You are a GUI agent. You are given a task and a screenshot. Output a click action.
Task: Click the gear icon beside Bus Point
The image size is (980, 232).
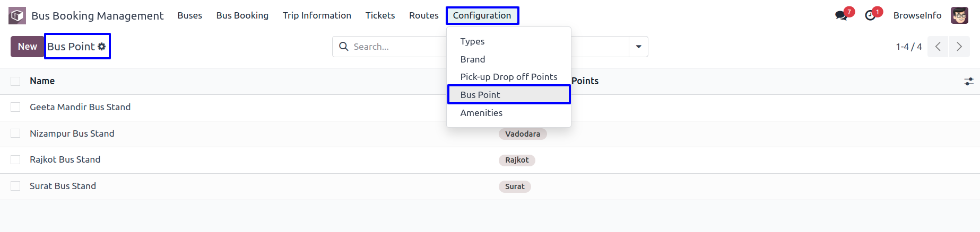(102, 47)
